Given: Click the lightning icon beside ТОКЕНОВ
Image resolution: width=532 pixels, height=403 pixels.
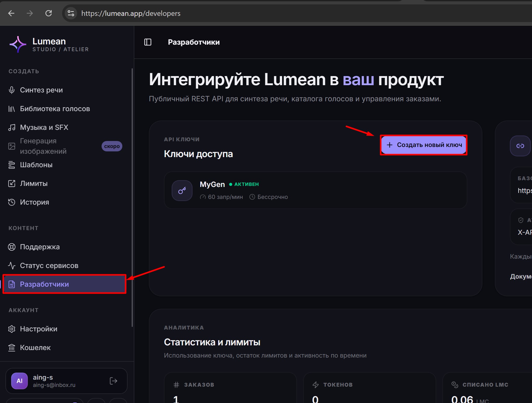Looking at the screenshot, I should pos(316,385).
